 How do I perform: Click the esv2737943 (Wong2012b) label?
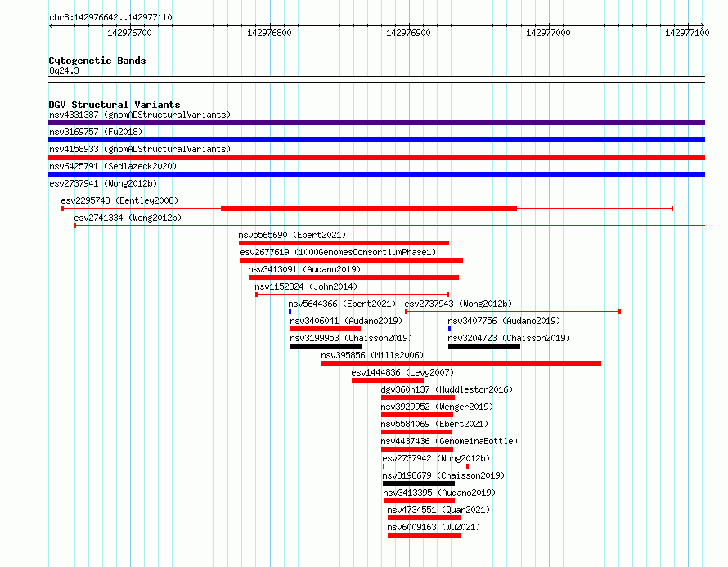tap(458, 304)
